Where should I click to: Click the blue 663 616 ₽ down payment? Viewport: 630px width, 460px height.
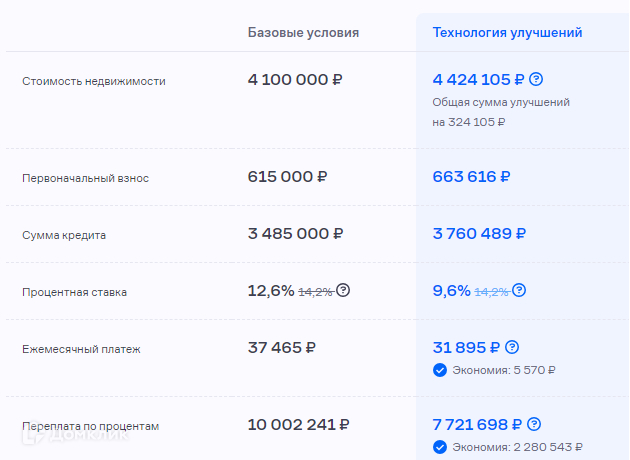pyautogui.click(x=471, y=177)
